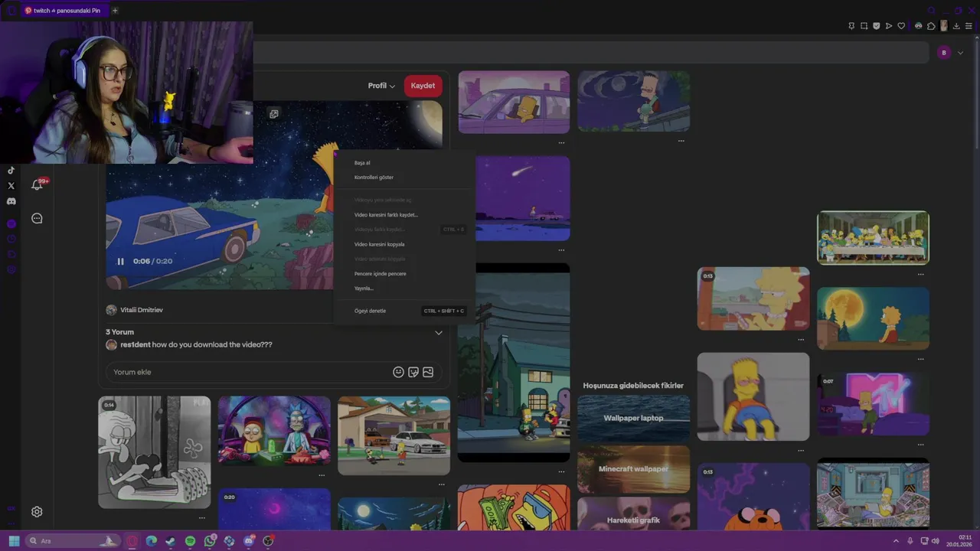Open the Microsoft Edge taskbar icon
The width and height of the screenshot is (980, 551).
click(x=152, y=541)
